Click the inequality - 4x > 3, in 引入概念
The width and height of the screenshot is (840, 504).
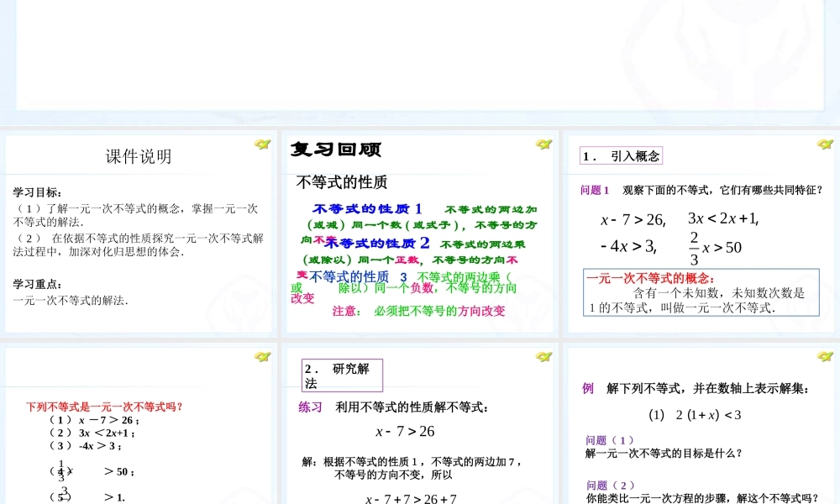628,246
